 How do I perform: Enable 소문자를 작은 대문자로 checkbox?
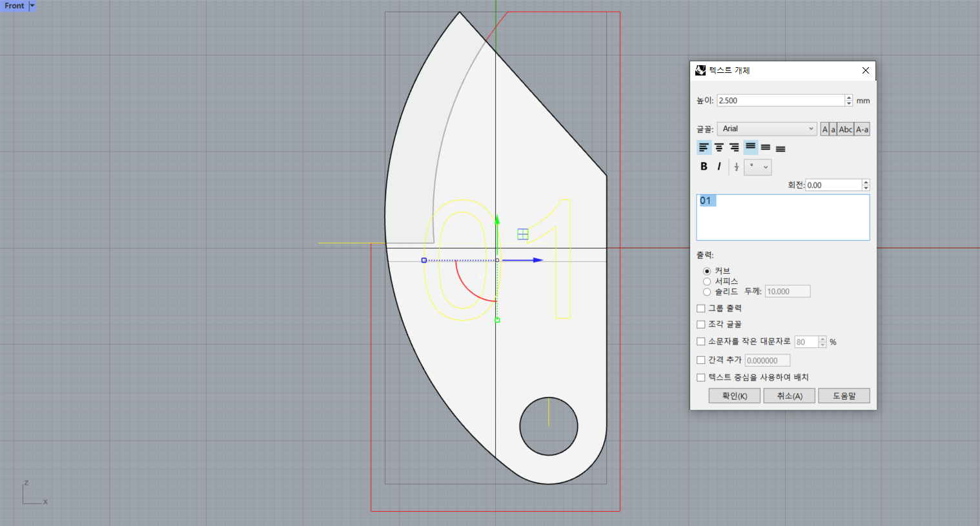(x=701, y=341)
